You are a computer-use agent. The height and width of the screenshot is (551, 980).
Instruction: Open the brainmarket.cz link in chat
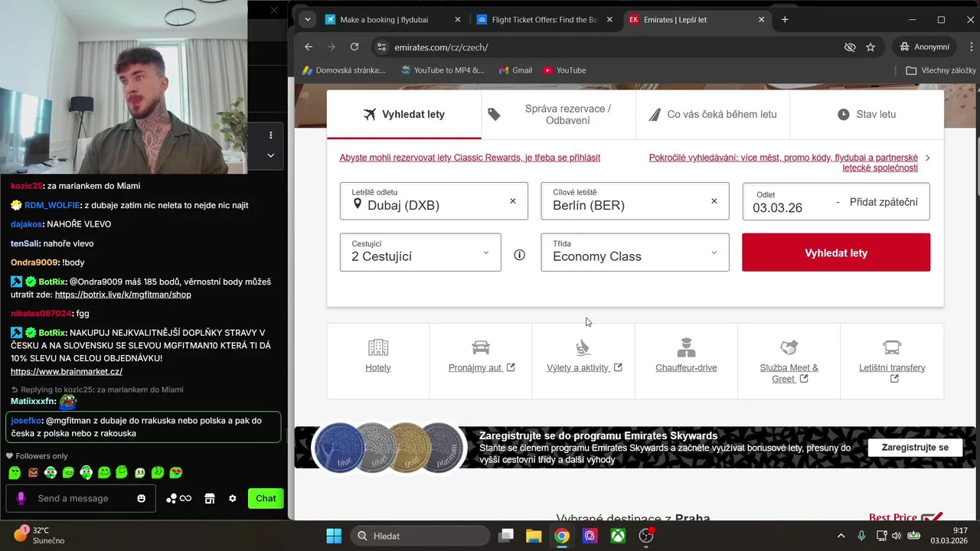67,372
